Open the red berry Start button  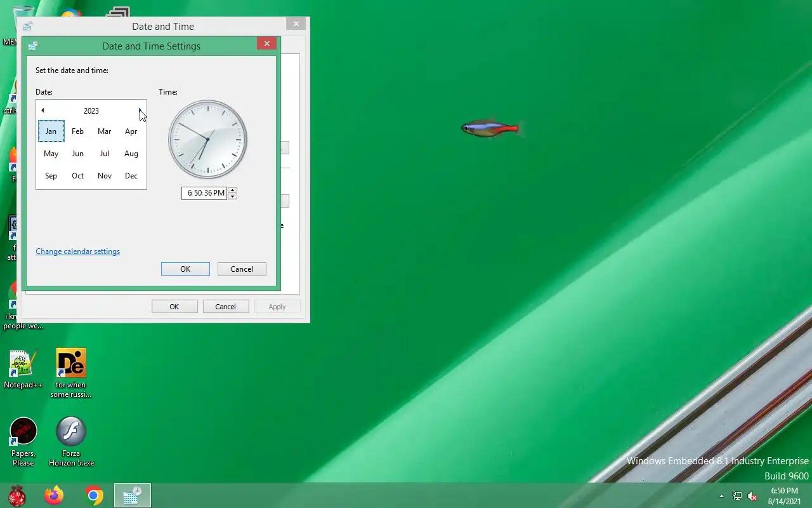[x=17, y=495]
